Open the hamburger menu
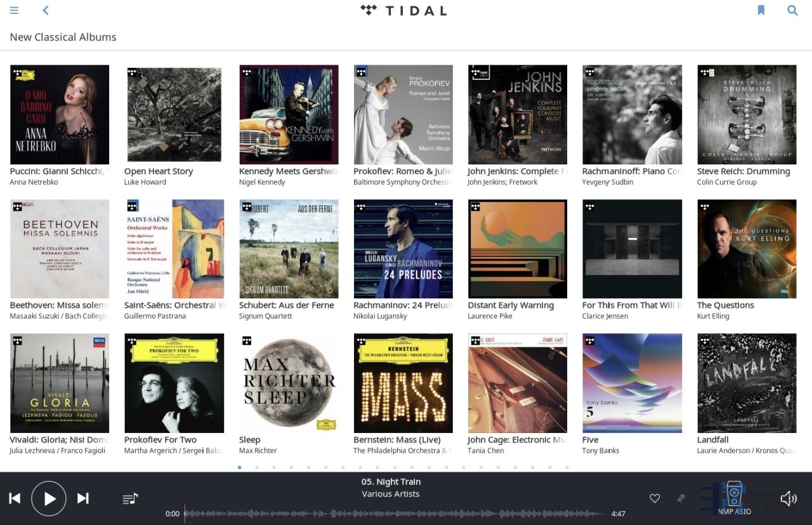812x525 pixels. coord(14,10)
